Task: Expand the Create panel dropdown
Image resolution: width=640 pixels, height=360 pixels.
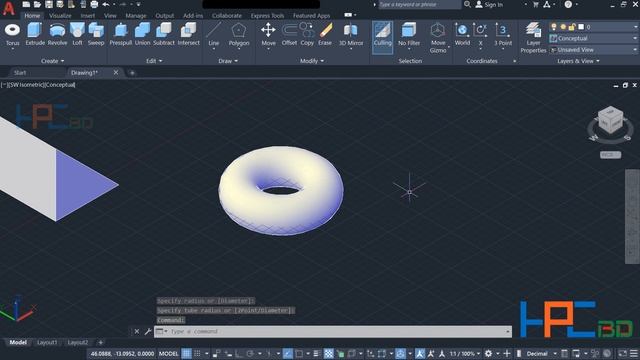Action: [x=53, y=61]
